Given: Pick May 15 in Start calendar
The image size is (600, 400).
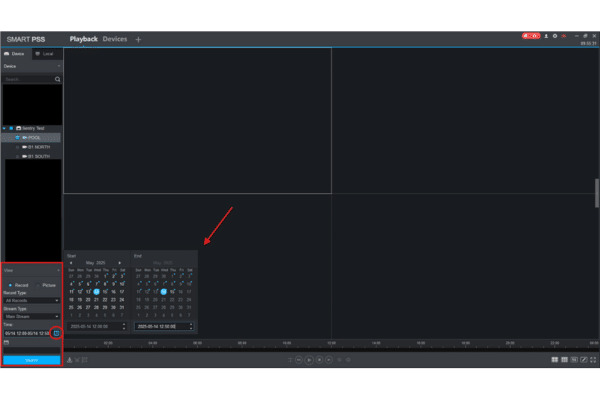Looking at the screenshot, I should 105,292.
